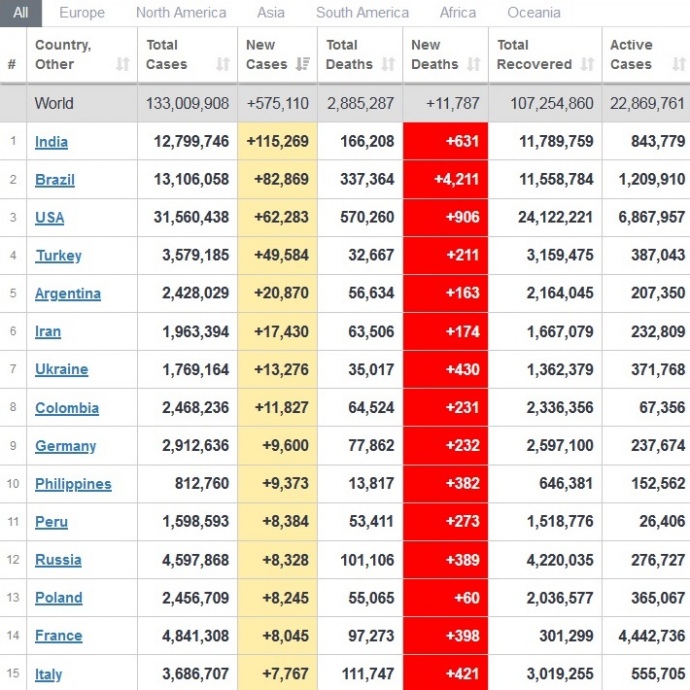Follow the Turkey link
The image size is (690, 690).
tap(58, 256)
